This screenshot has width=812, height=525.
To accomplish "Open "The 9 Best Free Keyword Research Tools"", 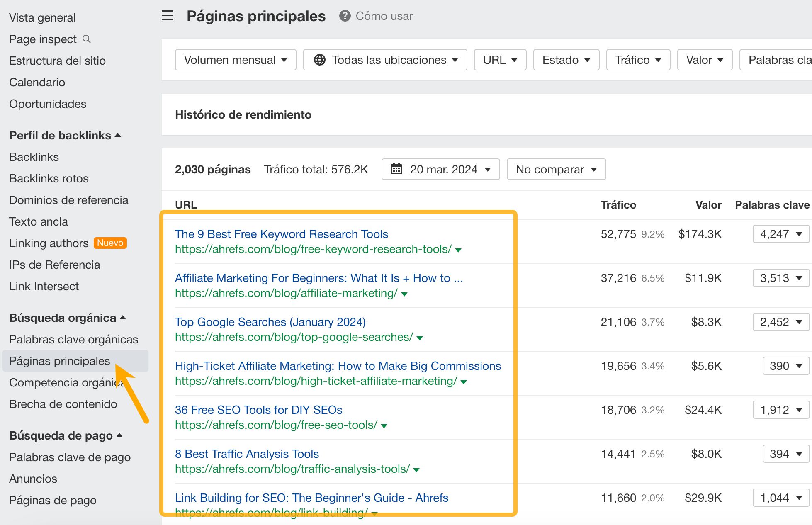I will coord(281,234).
